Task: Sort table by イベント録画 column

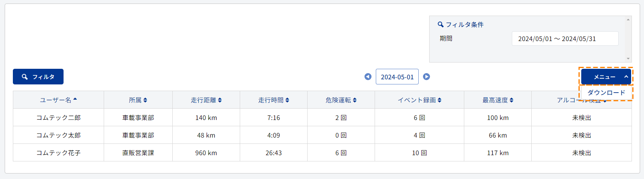Action: 419,100
